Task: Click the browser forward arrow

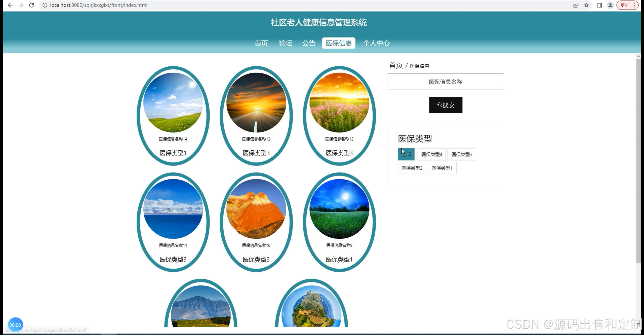Action: pyautogui.click(x=21, y=5)
